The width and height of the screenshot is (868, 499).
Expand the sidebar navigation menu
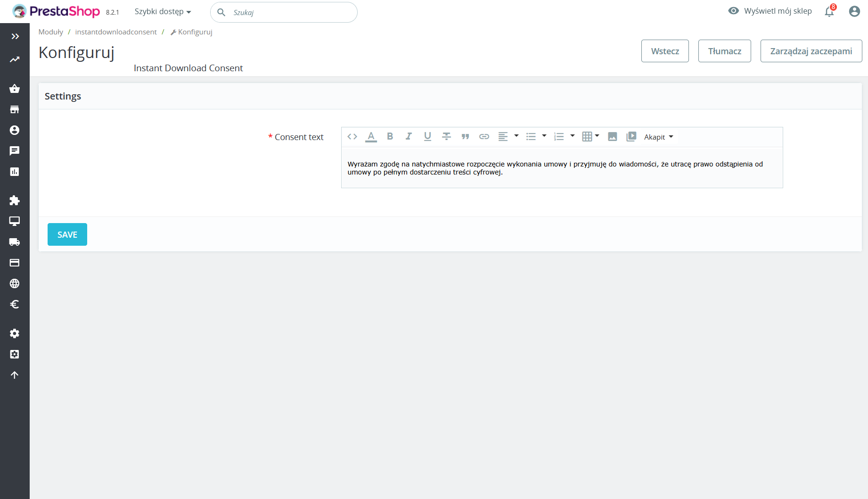(15, 36)
